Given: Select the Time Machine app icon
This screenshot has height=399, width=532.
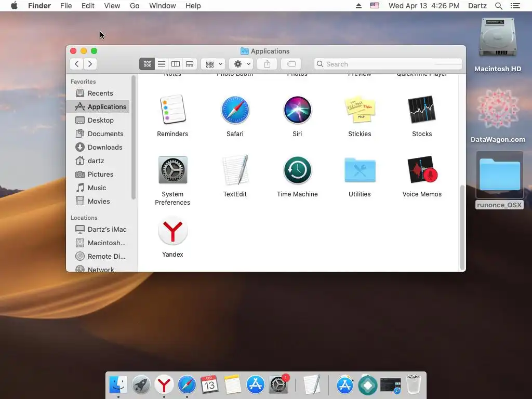Looking at the screenshot, I should click(297, 170).
